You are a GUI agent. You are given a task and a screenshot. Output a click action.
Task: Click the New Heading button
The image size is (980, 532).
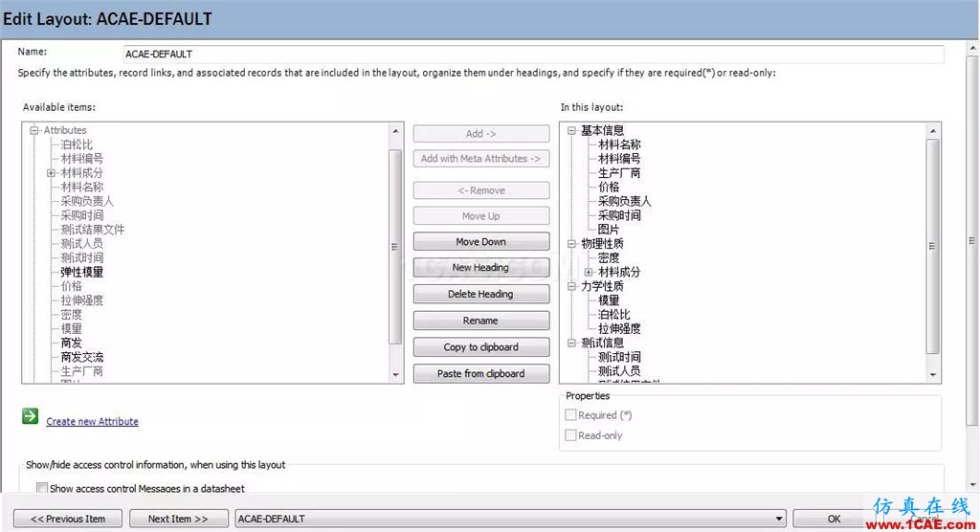point(480,268)
